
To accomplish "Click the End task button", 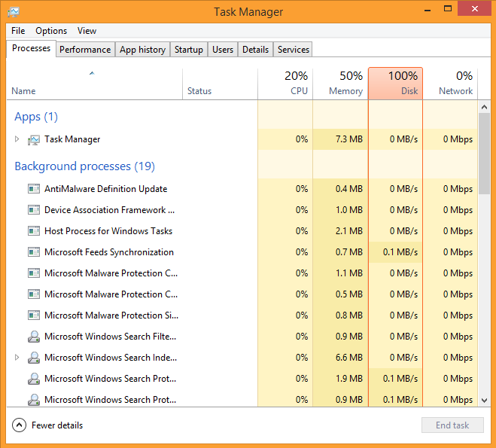I will coord(452,425).
